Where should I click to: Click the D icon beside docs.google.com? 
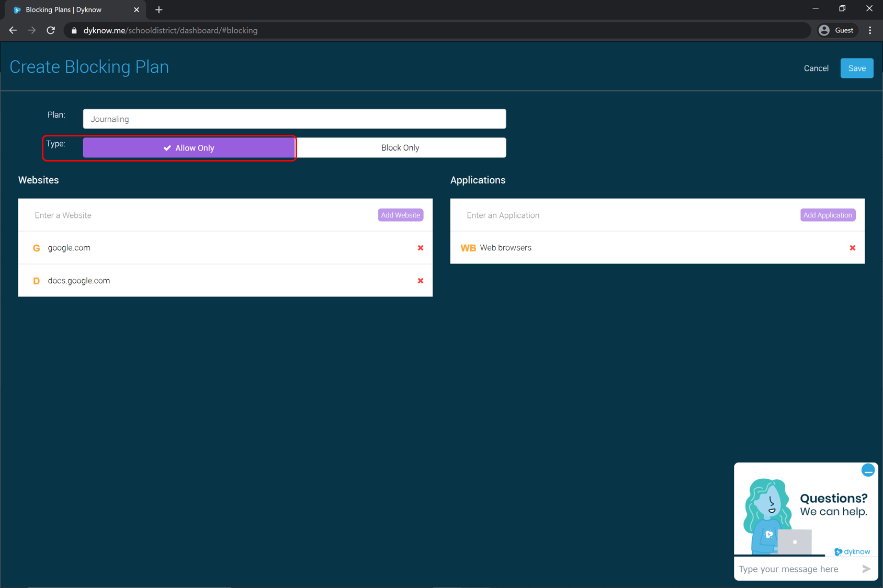point(36,281)
